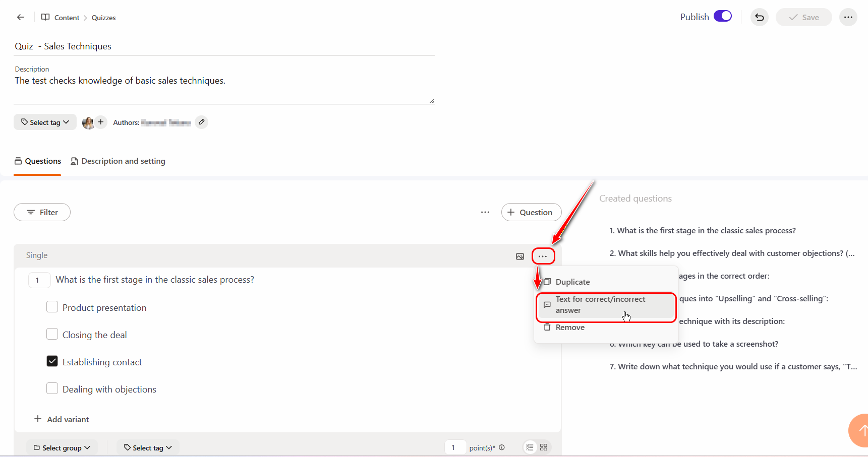Switch to Description and setting tab
This screenshot has height=457, width=868.
pos(118,161)
